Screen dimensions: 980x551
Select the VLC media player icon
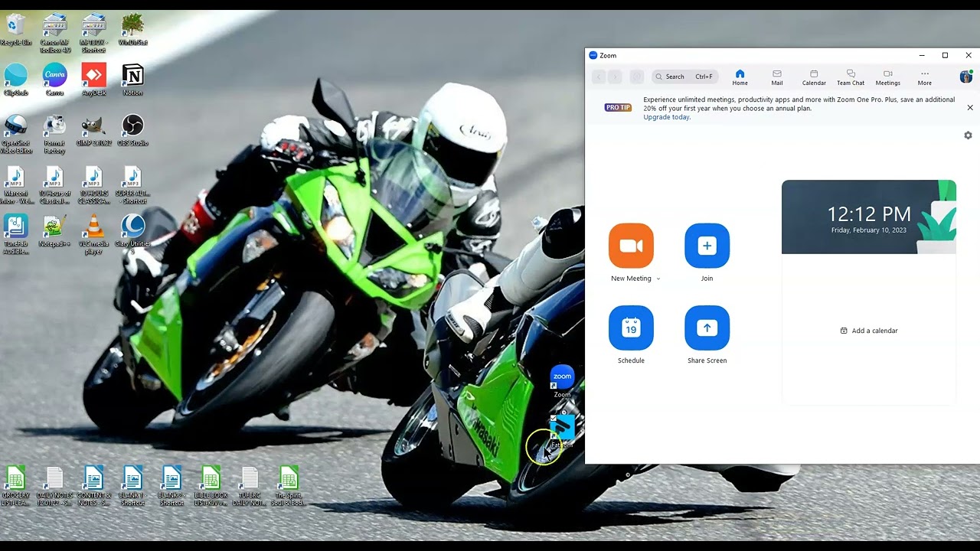coord(93,234)
